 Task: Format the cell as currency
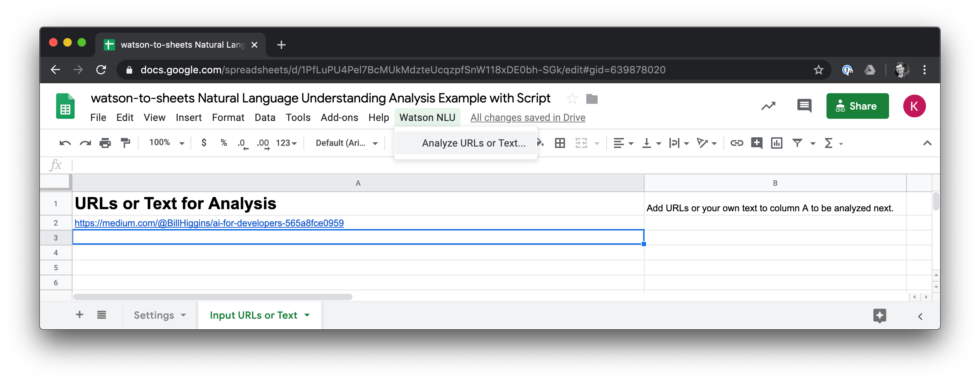point(204,143)
